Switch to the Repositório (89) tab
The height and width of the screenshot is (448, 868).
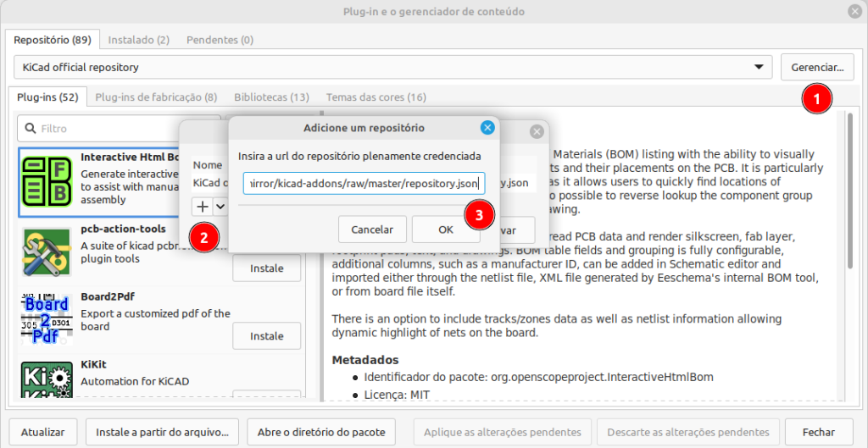(52, 40)
